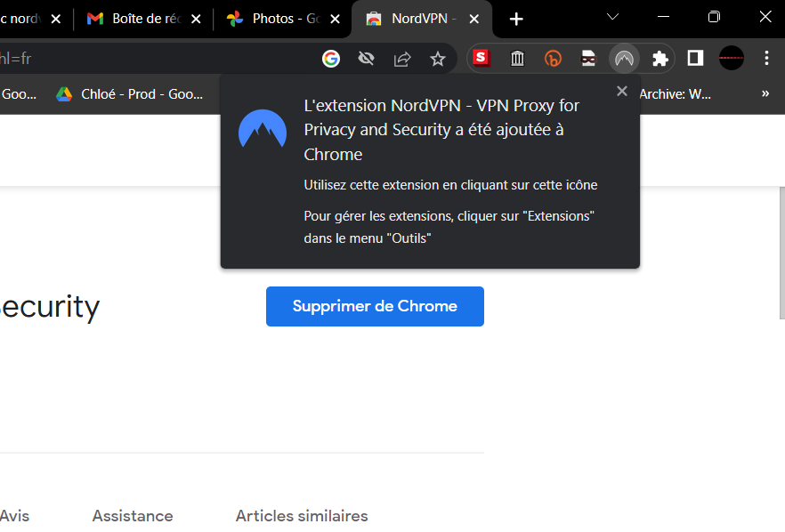
Task: Restore down the Chrome window
Action: click(x=714, y=17)
